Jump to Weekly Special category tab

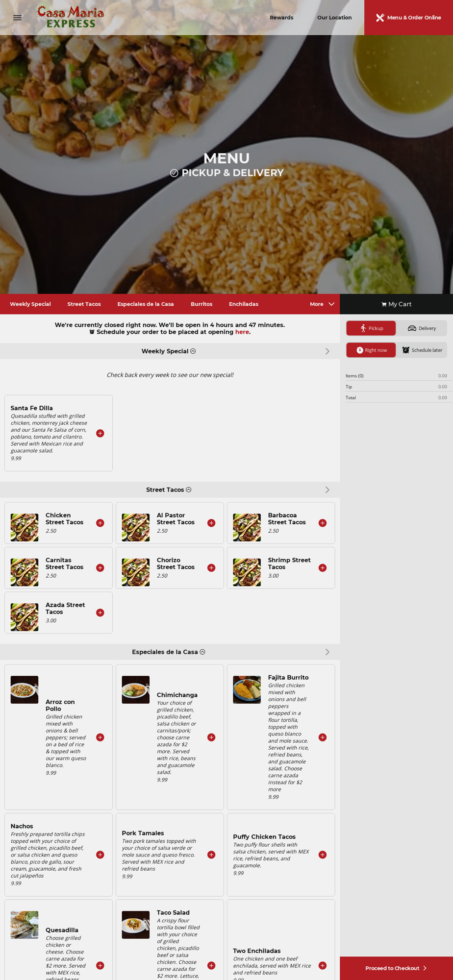tap(30, 304)
